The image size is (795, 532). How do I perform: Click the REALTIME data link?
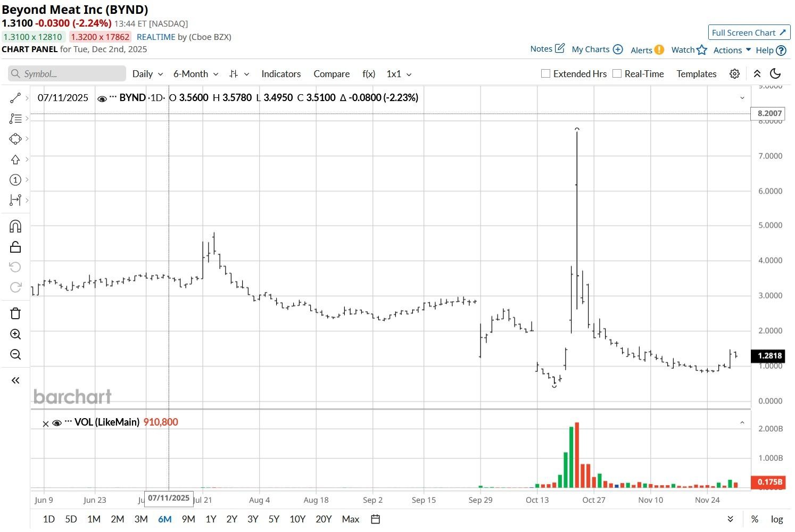156,37
